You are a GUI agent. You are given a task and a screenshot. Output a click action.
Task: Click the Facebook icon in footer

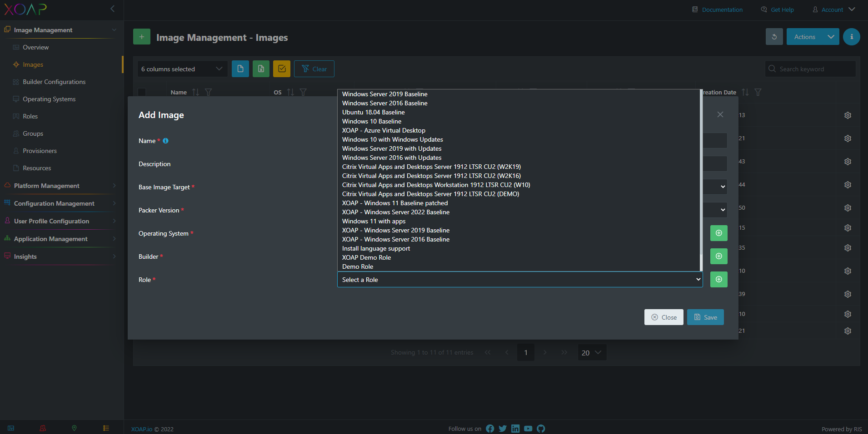tap(490, 429)
